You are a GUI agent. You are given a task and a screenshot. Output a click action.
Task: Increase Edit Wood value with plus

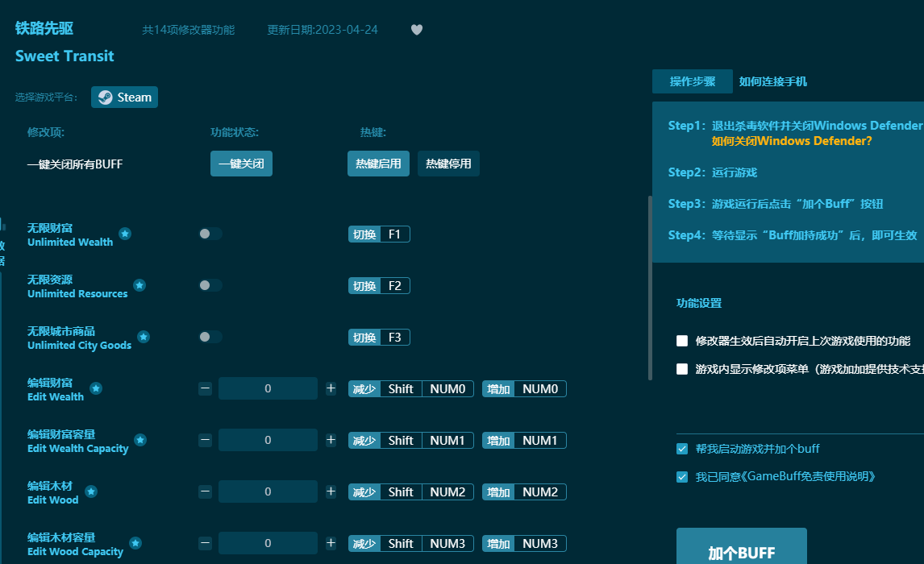click(x=331, y=491)
